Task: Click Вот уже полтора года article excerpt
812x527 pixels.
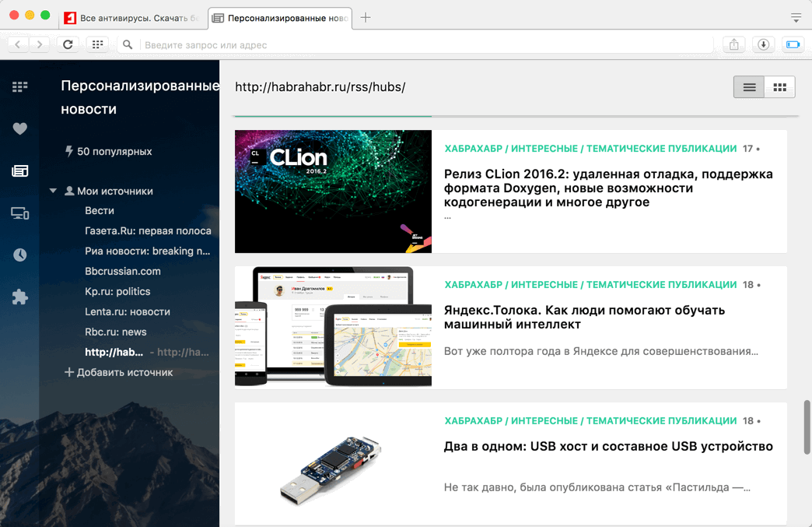Action: tap(600, 351)
